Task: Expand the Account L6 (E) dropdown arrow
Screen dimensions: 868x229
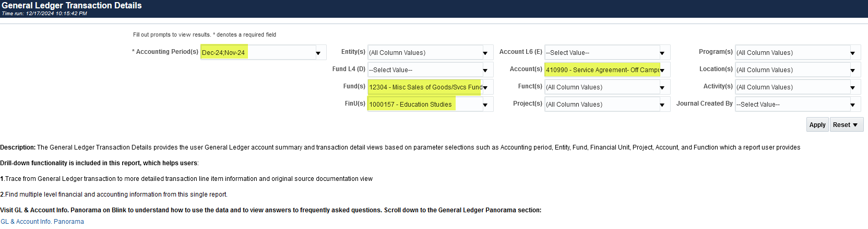Action: [x=662, y=53]
